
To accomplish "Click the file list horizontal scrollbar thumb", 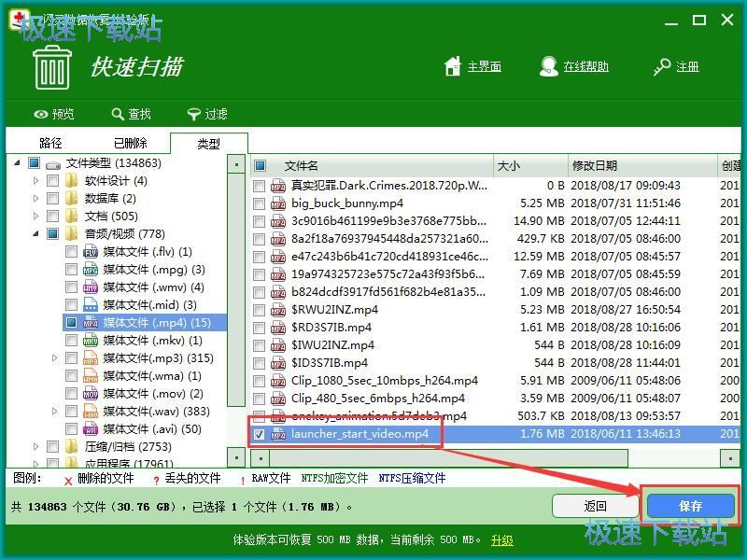I will pos(449,458).
